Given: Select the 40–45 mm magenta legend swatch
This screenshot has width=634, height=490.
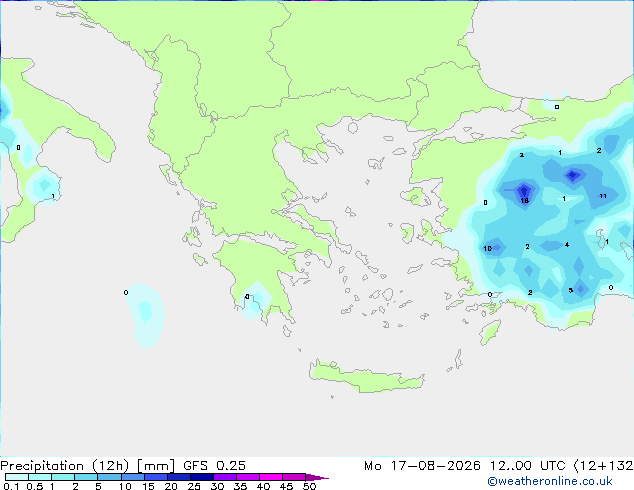Looking at the screenshot, I should pyautogui.click(x=271, y=477).
